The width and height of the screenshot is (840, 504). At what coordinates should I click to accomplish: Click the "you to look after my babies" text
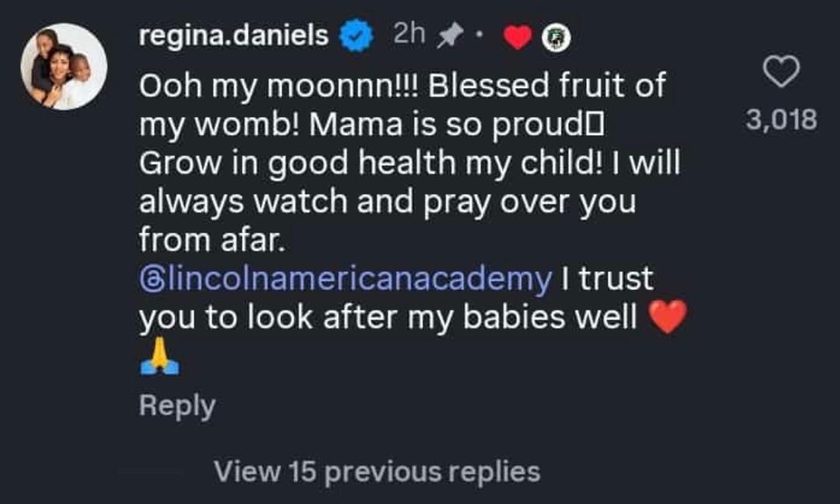(387, 317)
